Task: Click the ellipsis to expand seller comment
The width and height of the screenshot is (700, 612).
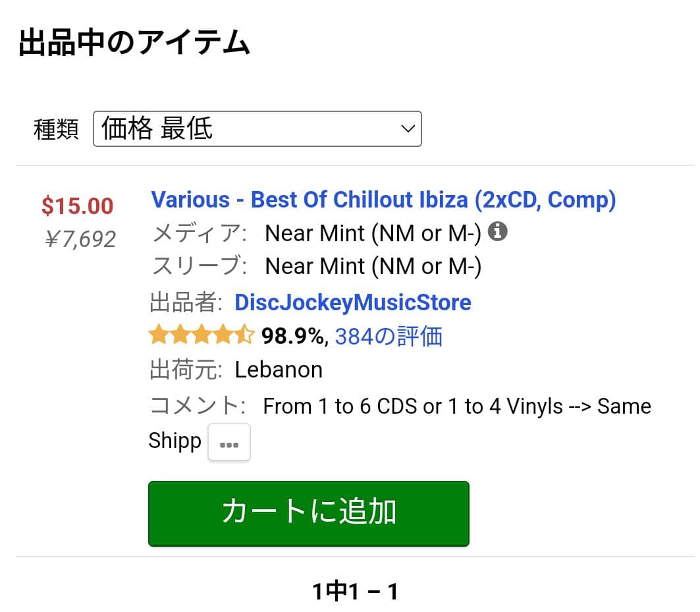Action: pos(229,442)
